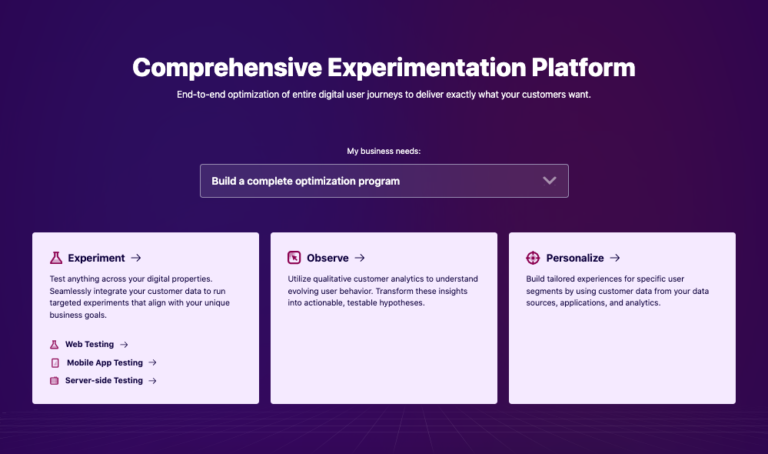This screenshot has height=454, width=768.
Task: Open the Personalize heading link
Action: point(575,258)
